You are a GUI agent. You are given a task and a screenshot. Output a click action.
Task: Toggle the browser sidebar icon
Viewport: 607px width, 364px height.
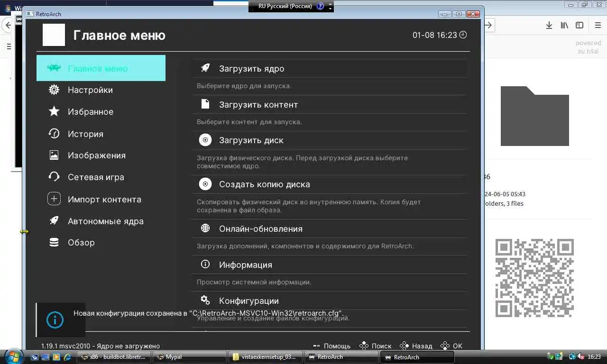coord(579,25)
